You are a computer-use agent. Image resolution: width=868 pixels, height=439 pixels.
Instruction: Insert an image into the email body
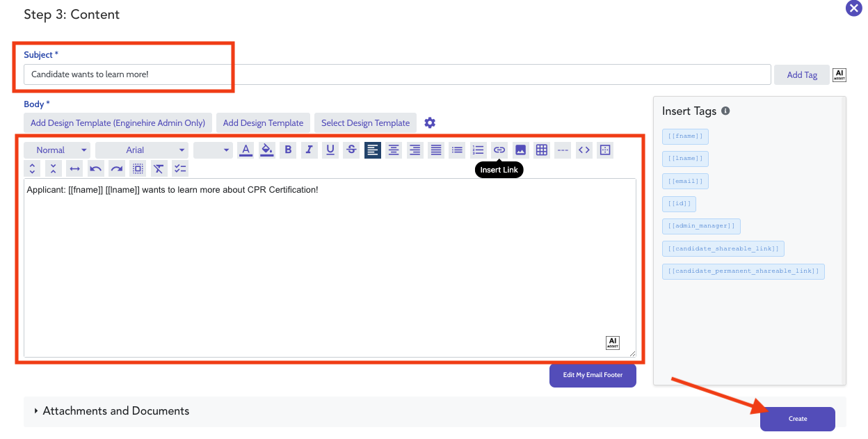coord(520,150)
